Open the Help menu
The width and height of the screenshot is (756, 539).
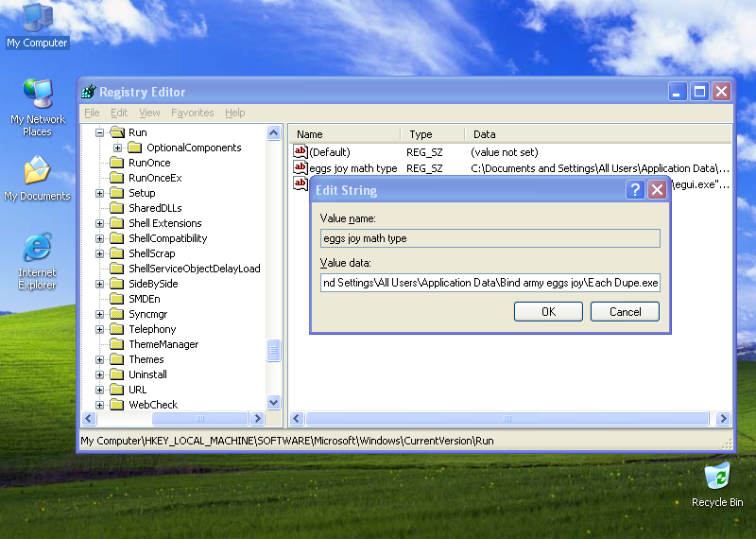tap(234, 113)
